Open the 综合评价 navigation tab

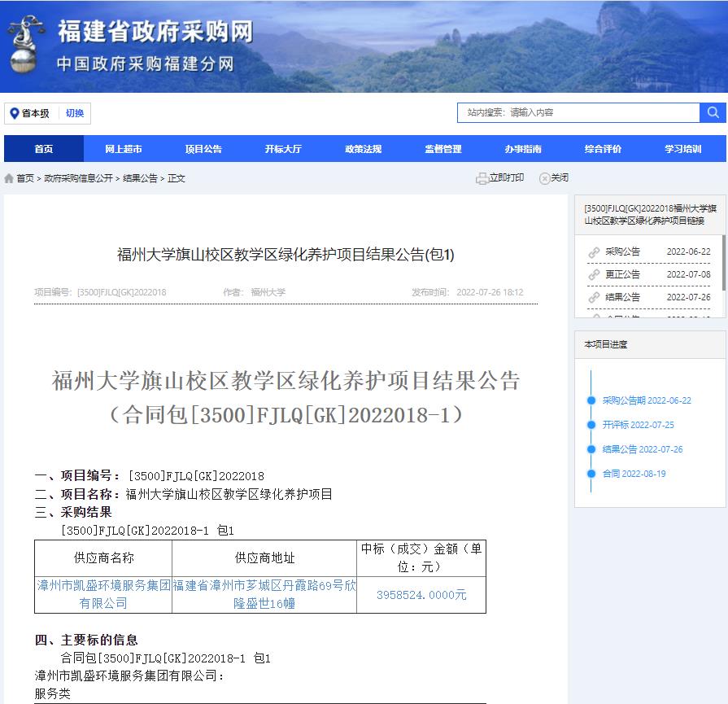[603, 149]
